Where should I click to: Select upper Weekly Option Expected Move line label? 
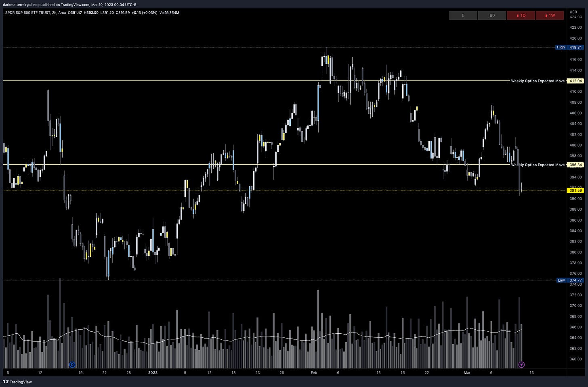[538, 81]
